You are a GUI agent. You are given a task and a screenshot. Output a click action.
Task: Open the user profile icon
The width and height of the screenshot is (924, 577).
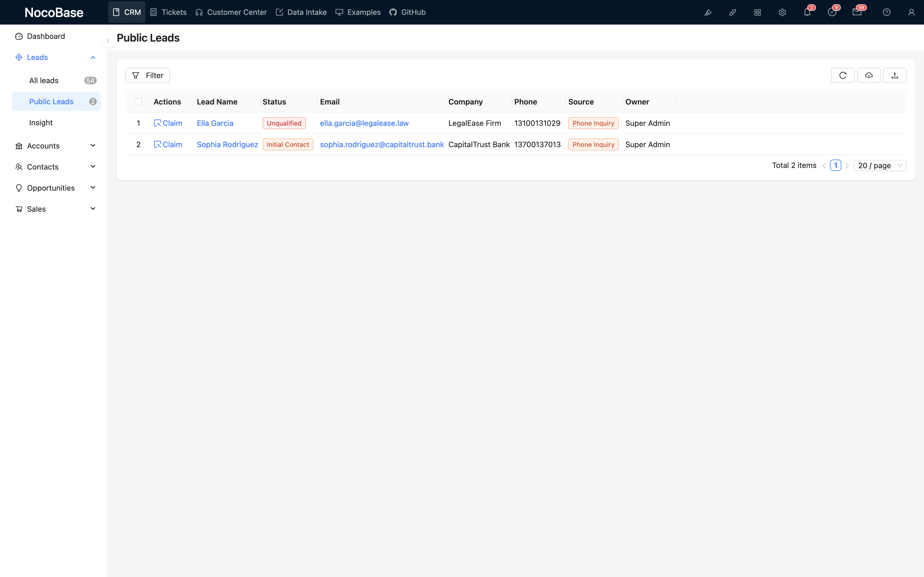[911, 13]
